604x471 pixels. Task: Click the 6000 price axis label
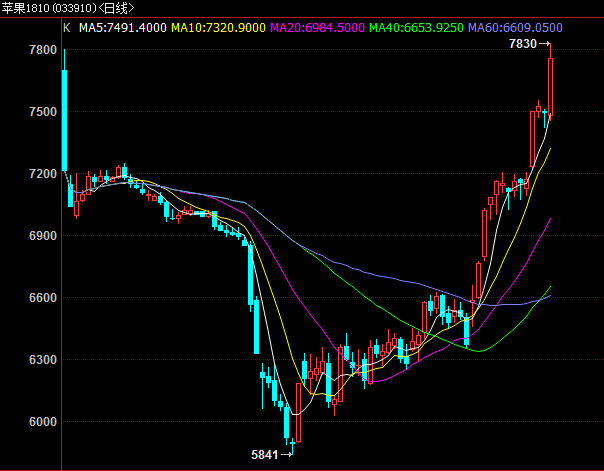(43, 422)
